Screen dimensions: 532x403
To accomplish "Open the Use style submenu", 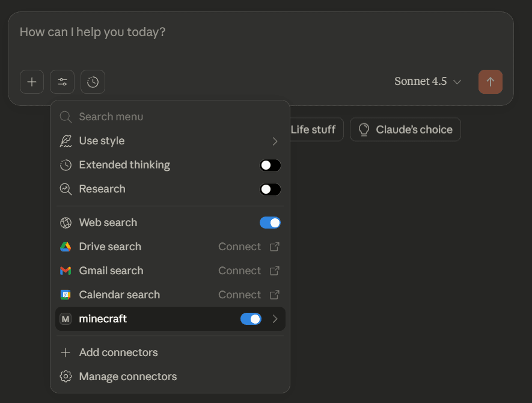I will (170, 141).
